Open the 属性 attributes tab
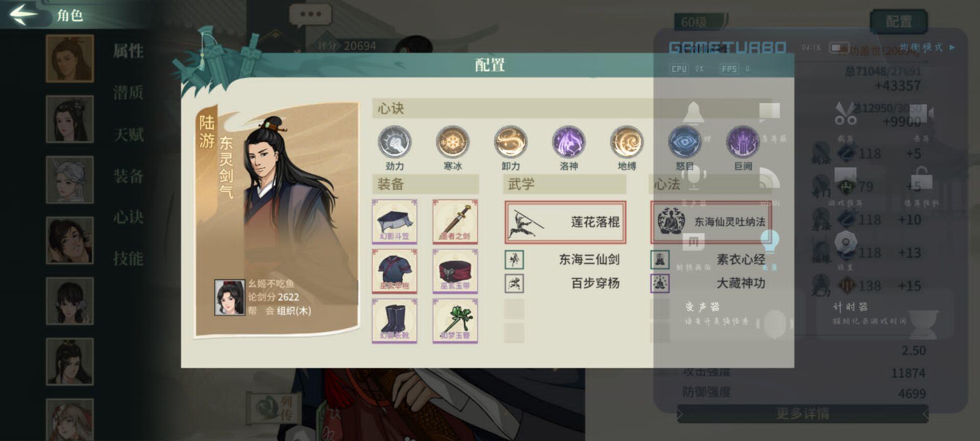The image size is (980, 441). point(128,51)
